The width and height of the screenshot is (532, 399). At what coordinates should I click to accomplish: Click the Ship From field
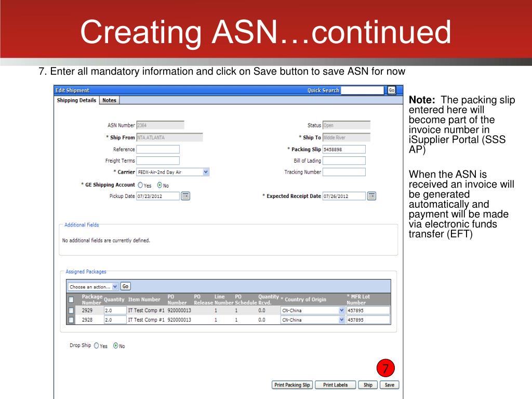[x=170, y=137]
